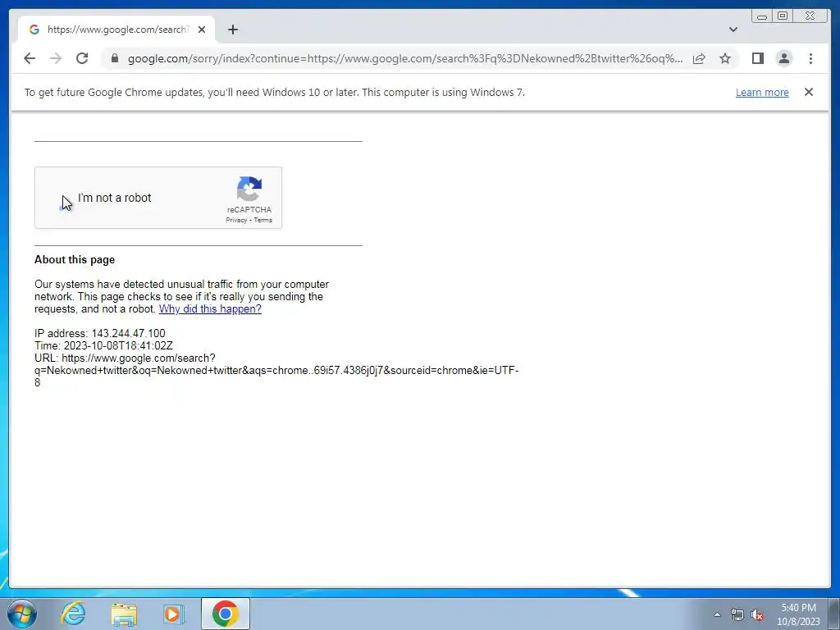Launch Internet Explorer from the taskbar

click(x=73, y=614)
